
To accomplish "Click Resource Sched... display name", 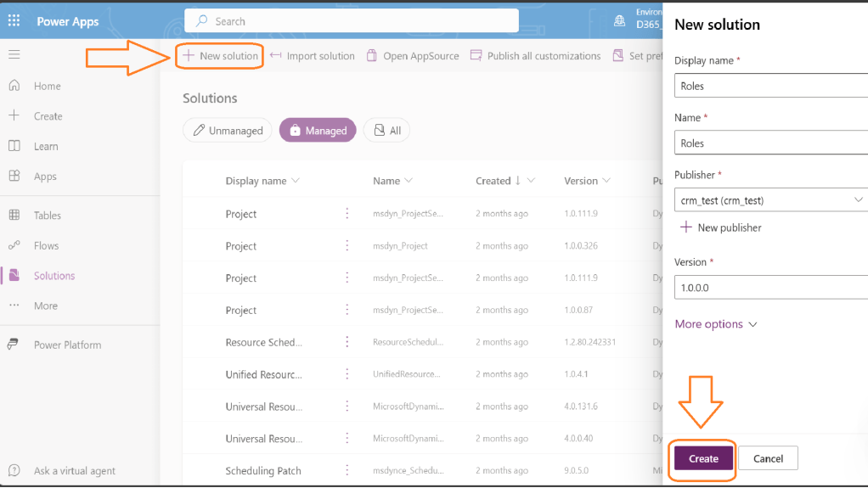I will coord(263,342).
